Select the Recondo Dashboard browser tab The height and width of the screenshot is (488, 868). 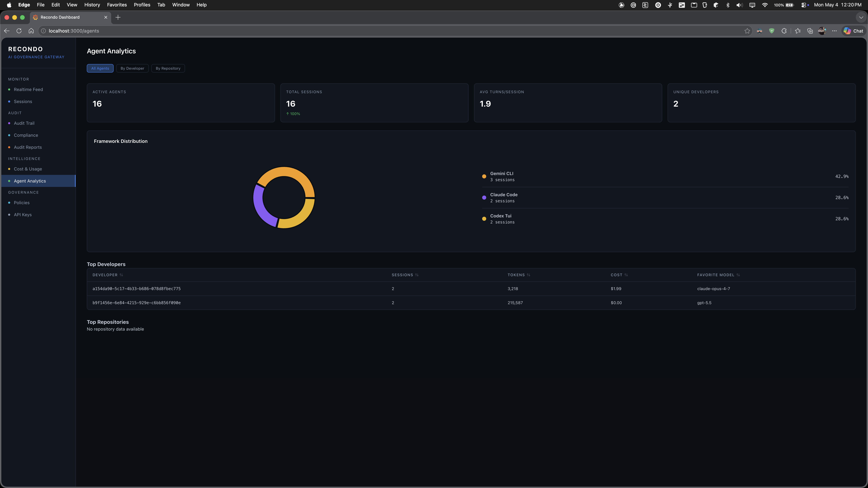click(70, 17)
